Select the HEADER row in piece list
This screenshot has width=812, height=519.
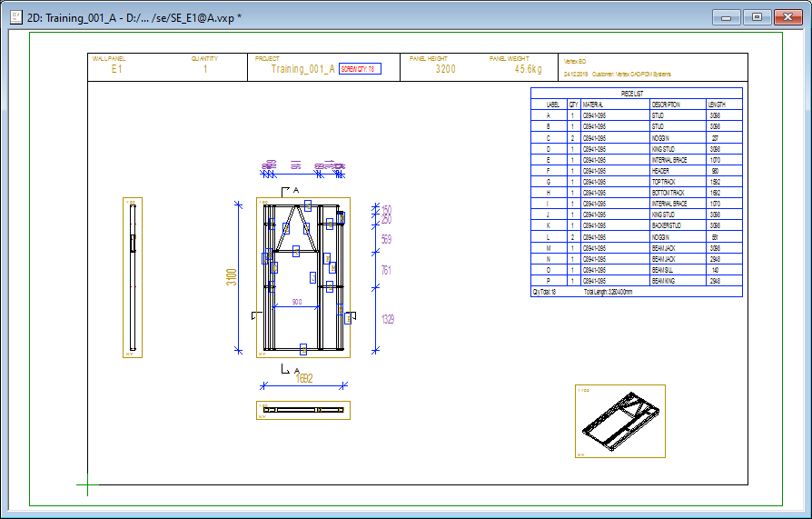[x=660, y=171]
